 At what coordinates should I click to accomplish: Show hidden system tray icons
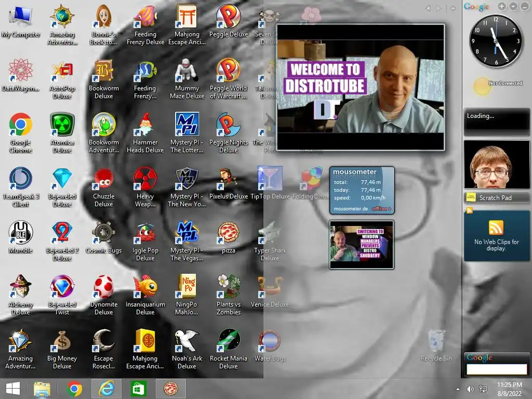tap(458, 389)
